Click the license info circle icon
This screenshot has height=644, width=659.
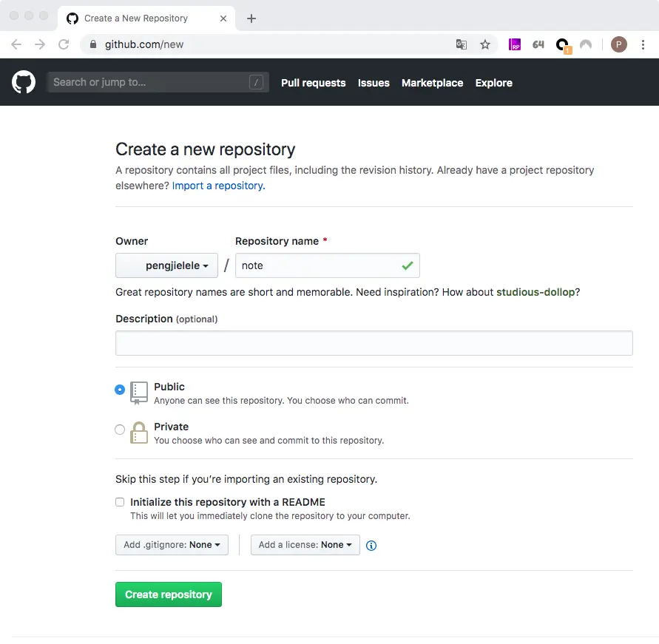pyautogui.click(x=371, y=545)
